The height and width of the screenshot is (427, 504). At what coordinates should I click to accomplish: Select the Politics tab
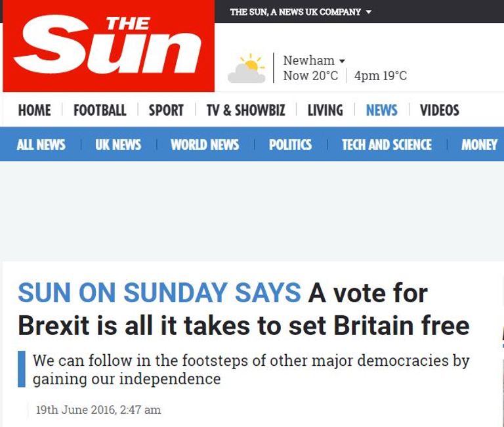click(x=290, y=145)
